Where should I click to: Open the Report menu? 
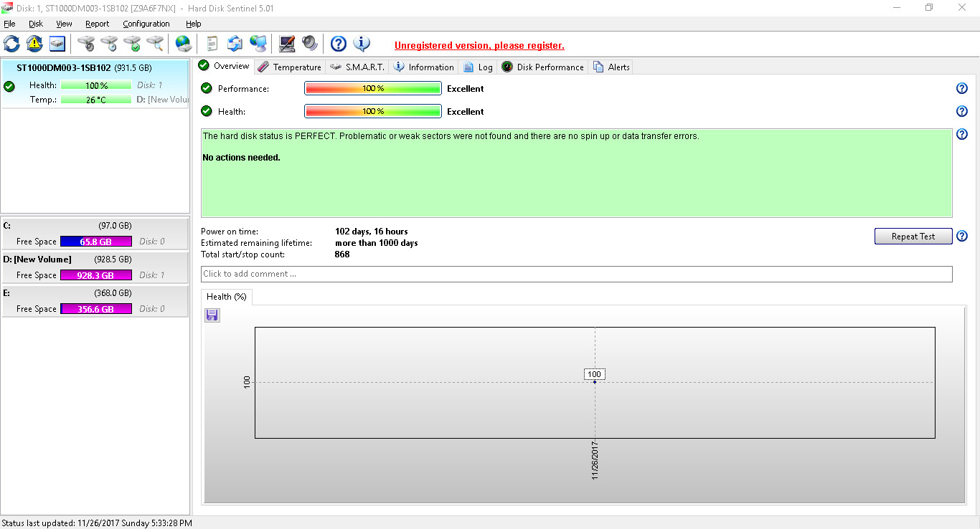(98, 24)
